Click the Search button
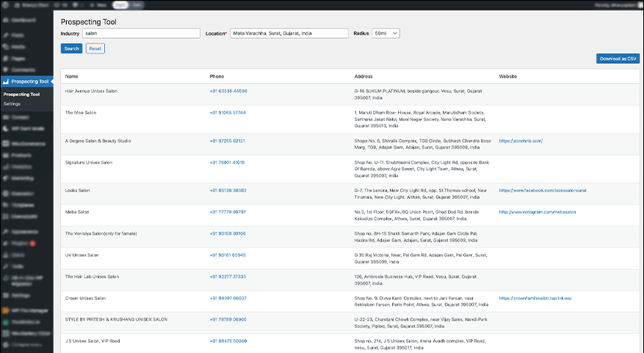 click(71, 48)
